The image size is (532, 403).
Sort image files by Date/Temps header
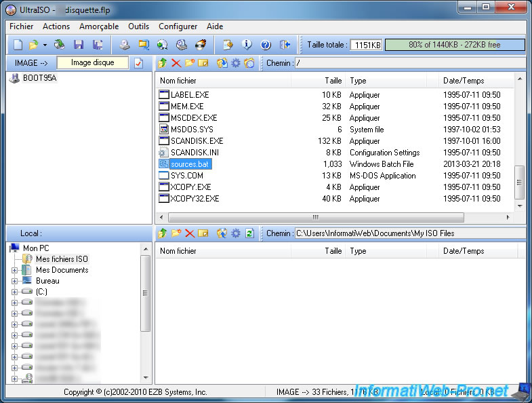[x=476, y=81]
